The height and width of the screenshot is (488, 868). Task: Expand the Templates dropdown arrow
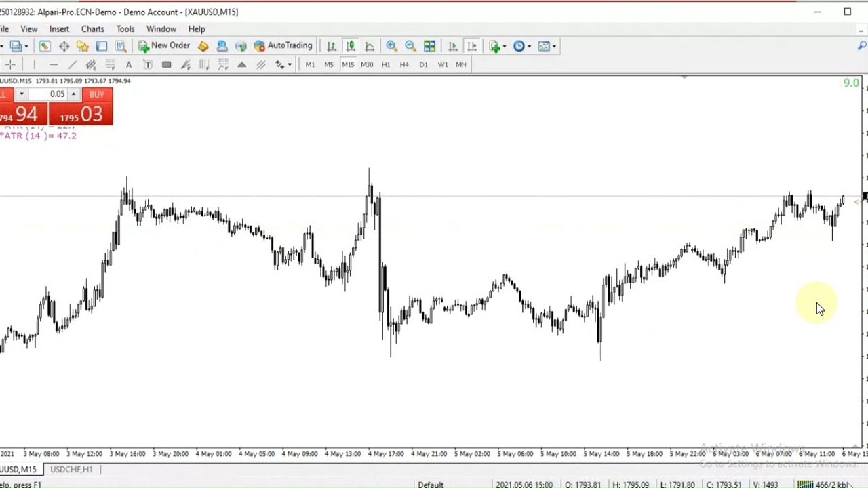pyautogui.click(x=554, y=47)
